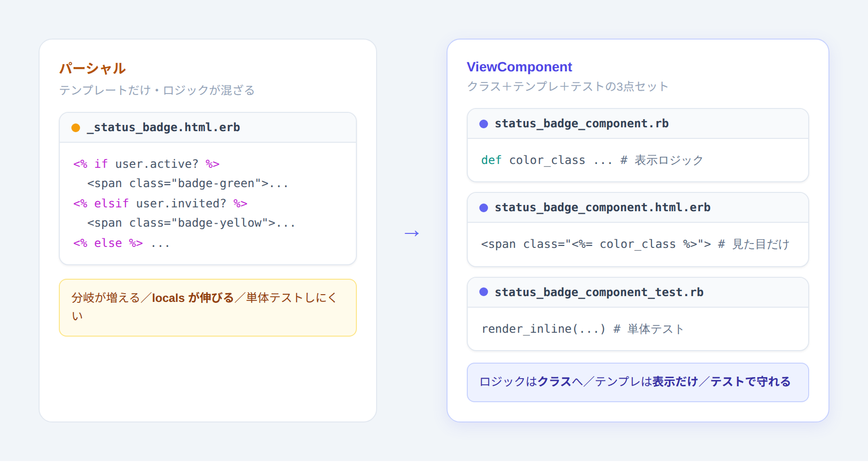Click the '<% else %> ...' code line
The image size is (868, 462).
click(122, 243)
